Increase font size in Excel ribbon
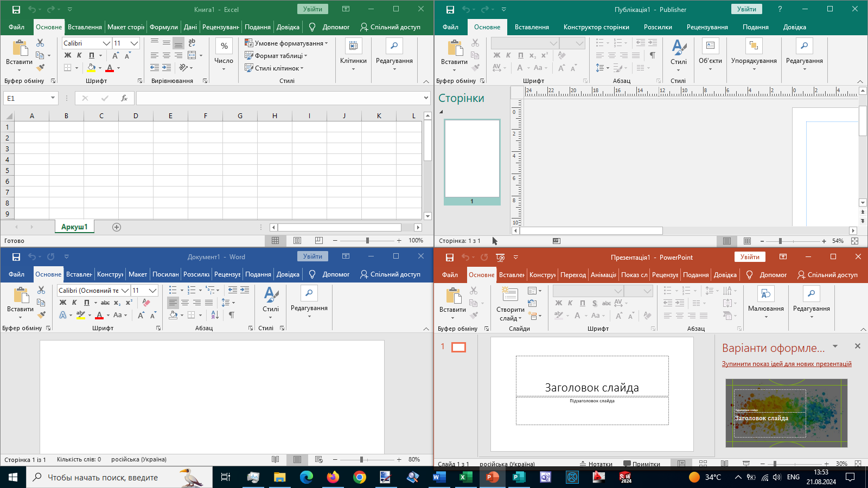 pyautogui.click(x=115, y=55)
